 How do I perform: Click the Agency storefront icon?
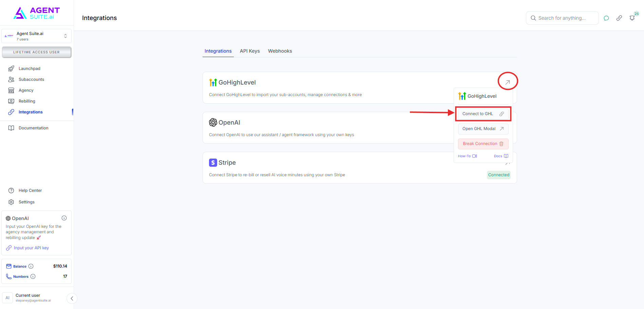11,90
